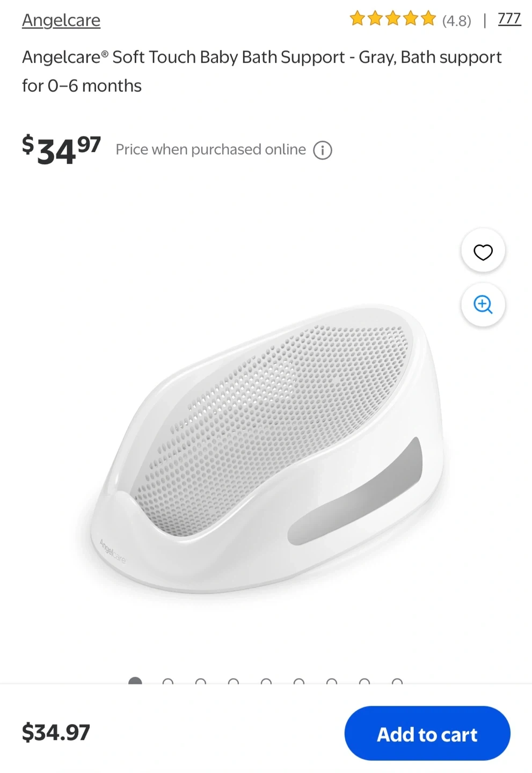Tap the (4.8) rating score text
The width and height of the screenshot is (532, 773).
tap(457, 21)
